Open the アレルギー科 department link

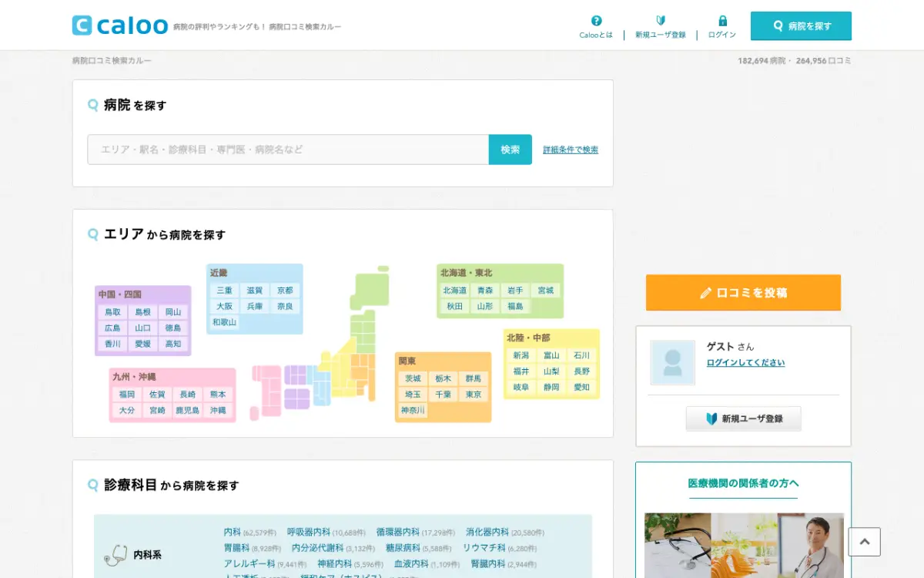click(249, 564)
